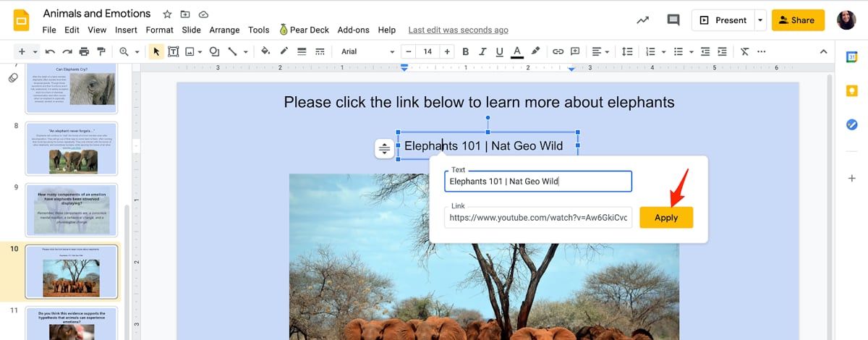The width and height of the screenshot is (868, 340).
Task: Click the Decrease indent icon
Action: click(704, 51)
